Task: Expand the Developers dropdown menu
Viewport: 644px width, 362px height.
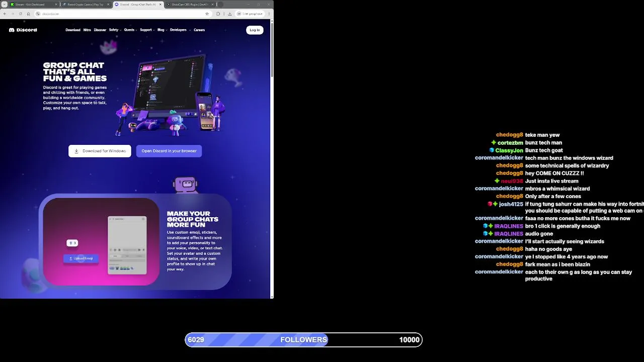Action: 180,30
